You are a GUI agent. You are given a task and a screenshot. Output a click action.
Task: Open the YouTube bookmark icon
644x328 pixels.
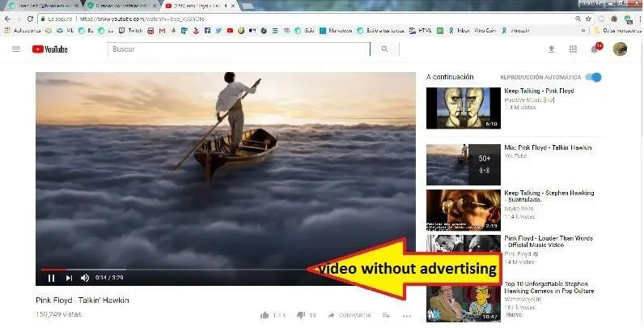pos(230,31)
